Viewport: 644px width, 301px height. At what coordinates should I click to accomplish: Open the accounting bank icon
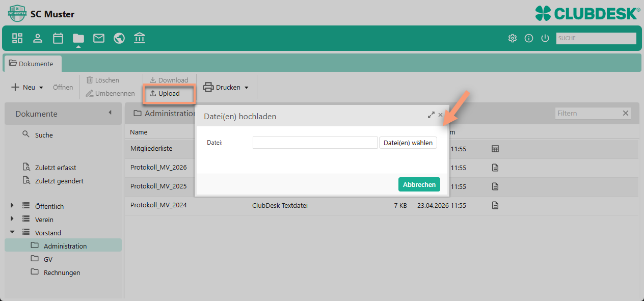tap(140, 38)
